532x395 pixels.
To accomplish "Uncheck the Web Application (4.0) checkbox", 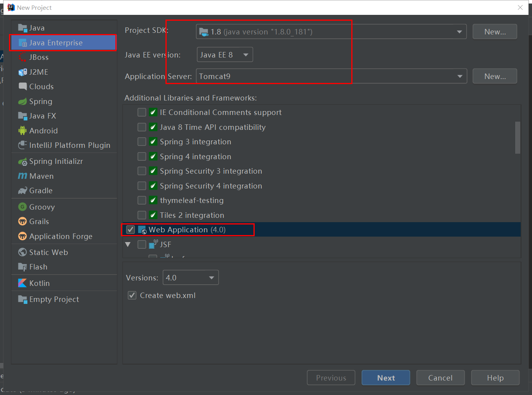I will (131, 230).
